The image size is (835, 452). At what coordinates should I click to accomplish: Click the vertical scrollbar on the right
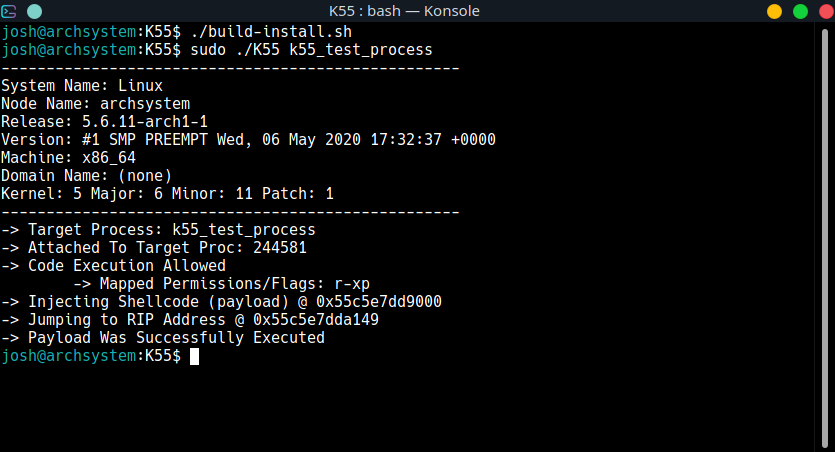pos(825,237)
